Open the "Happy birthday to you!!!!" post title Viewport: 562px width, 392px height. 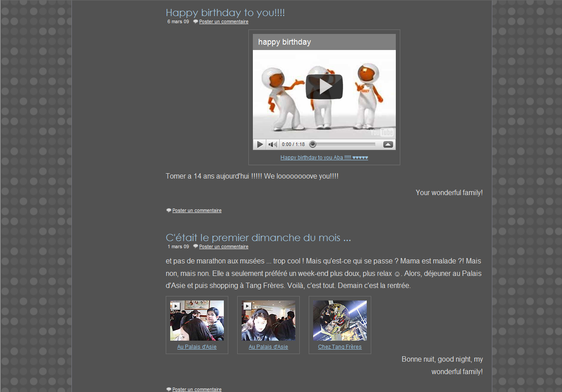point(225,13)
